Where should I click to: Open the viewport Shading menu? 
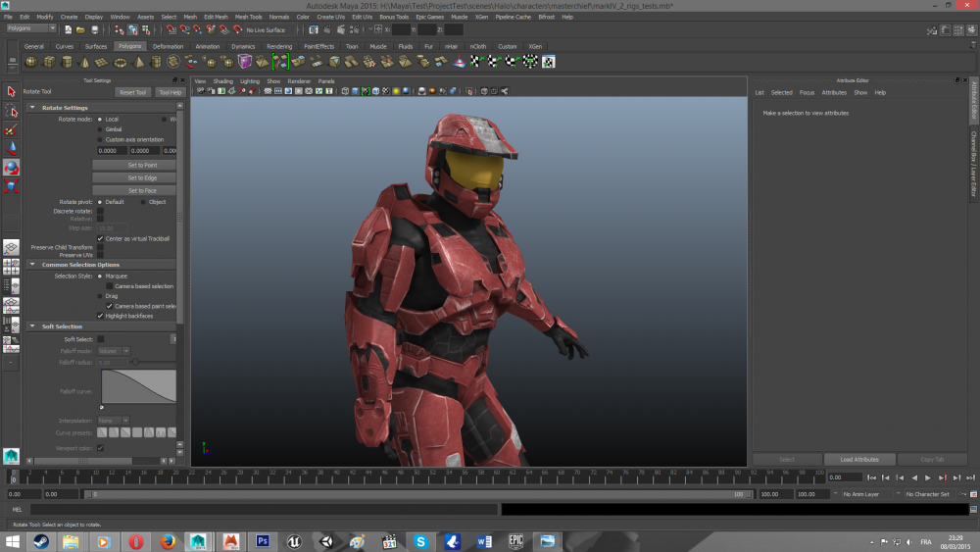coord(222,81)
